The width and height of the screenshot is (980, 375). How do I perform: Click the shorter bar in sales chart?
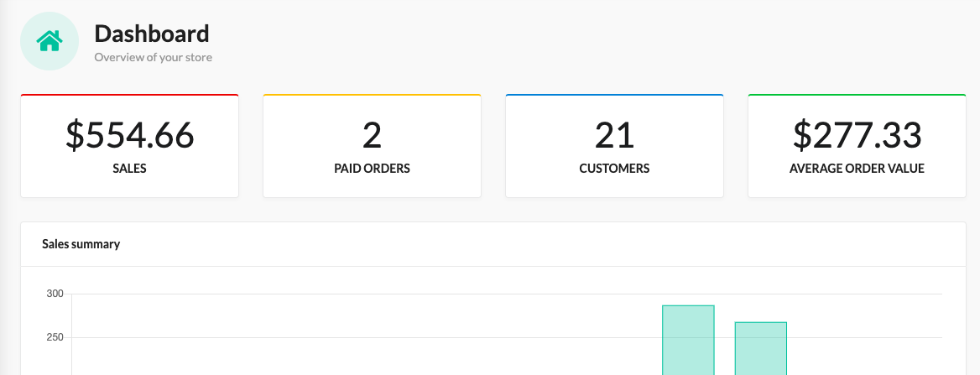click(x=761, y=349)
